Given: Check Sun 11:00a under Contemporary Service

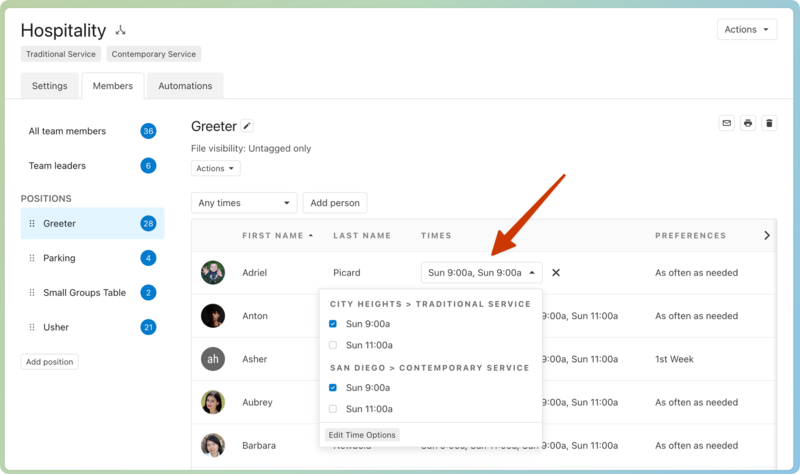Looking at the screenshot, I should tap(333, 409).
